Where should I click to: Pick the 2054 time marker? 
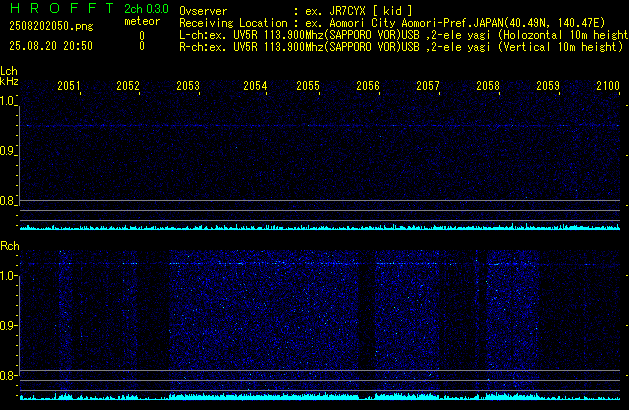coord(255,86)
